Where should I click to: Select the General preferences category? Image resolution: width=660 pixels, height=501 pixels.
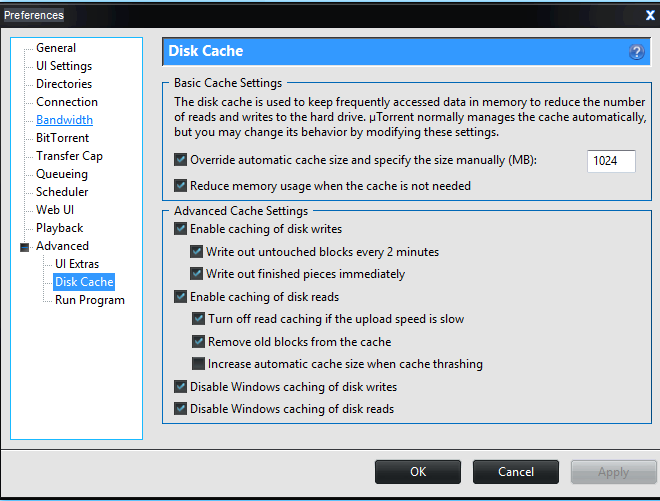click(x=56, y=48)
